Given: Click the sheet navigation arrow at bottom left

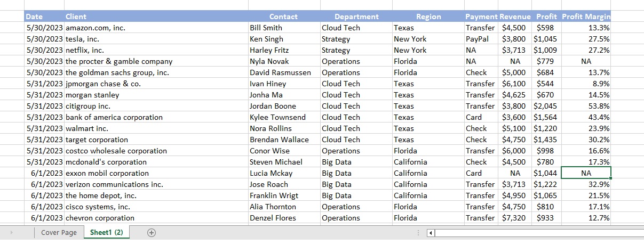Looking at the screenshot, I should coord(12,233).
